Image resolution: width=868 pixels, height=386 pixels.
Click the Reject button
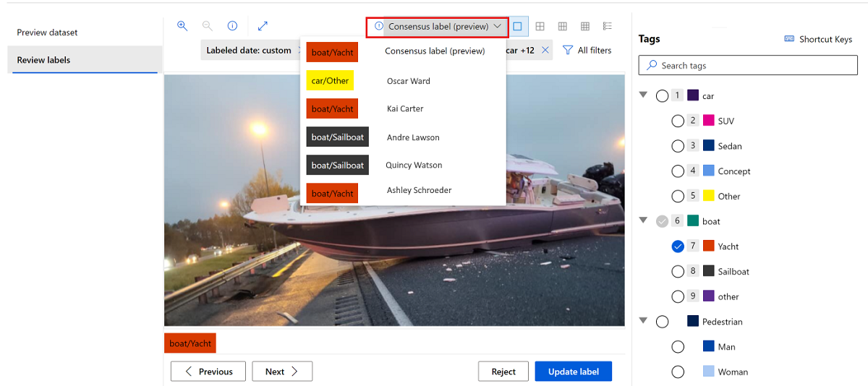pyautogui.click(x=503, y=372)
